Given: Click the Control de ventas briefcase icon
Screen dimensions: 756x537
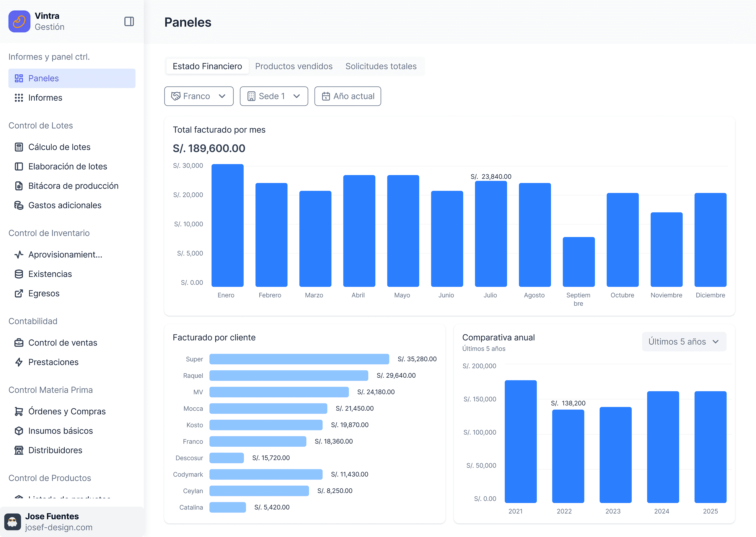Looking at the screenshot, I should pos(19,343).
